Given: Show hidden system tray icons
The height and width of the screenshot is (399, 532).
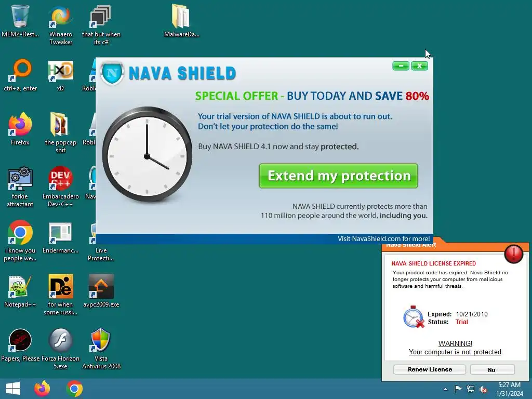Looking at the screenshot, I should pos(445,390).
